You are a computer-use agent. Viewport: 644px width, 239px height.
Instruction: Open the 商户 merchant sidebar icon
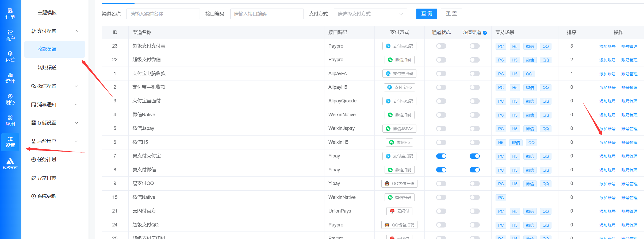[10, 35]
